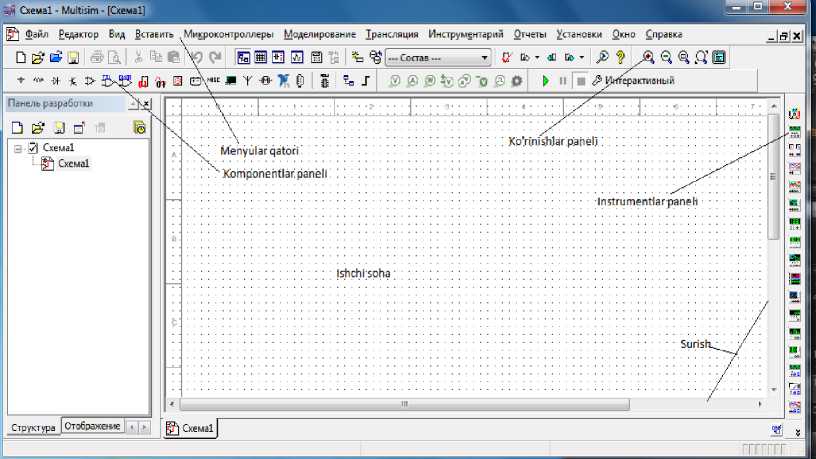Viewport: 816px width, 459px height.
Task: Click the Find Examples magnifier icon
Action: (x=603, y=57)
